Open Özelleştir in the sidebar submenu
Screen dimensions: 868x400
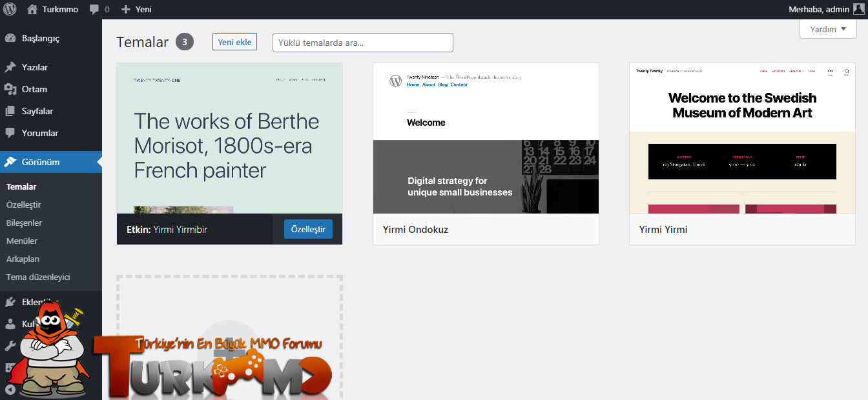pyautogui.click(x=23, y=205)
